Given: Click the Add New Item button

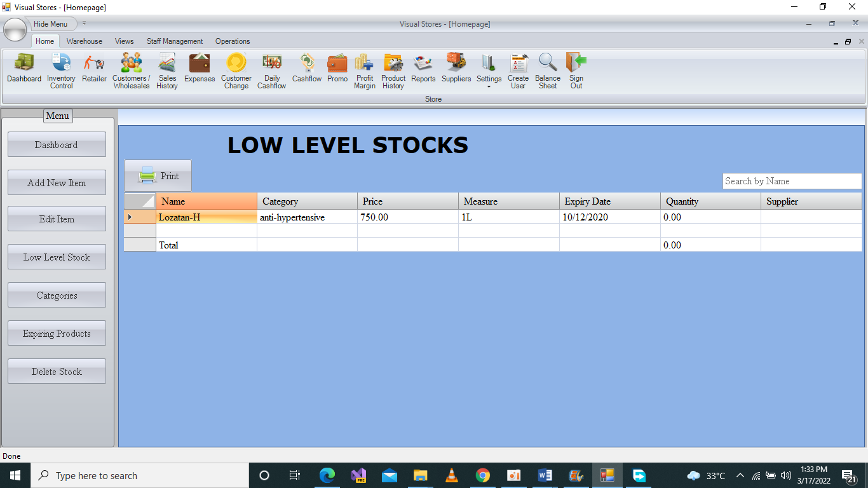Looking at the screenshot, I should click(x=57, y=182).
